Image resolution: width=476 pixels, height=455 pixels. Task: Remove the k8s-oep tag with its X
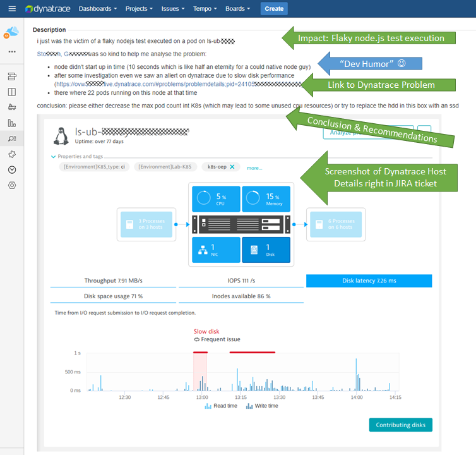point(232,167)
